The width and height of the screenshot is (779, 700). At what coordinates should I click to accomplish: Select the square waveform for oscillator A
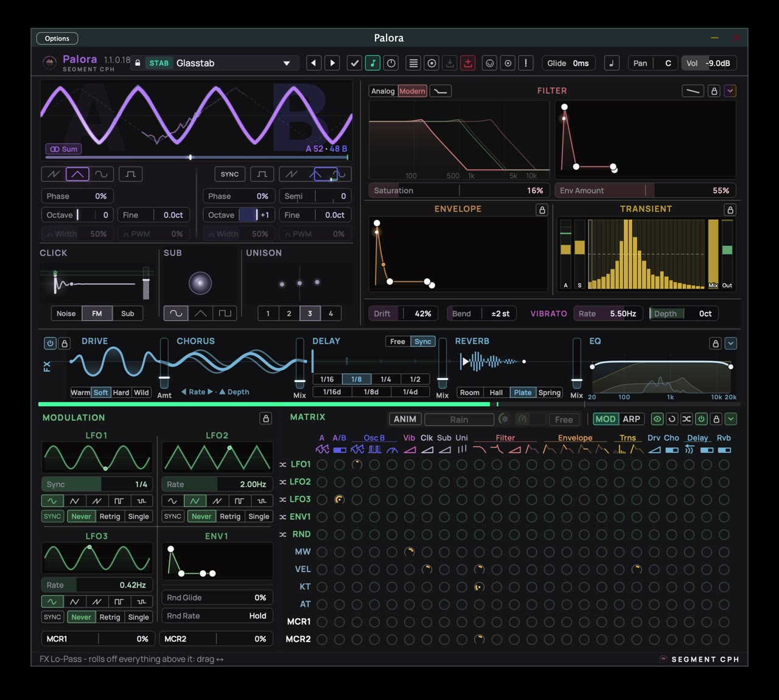pyautogui.click(x=130, y=174)
